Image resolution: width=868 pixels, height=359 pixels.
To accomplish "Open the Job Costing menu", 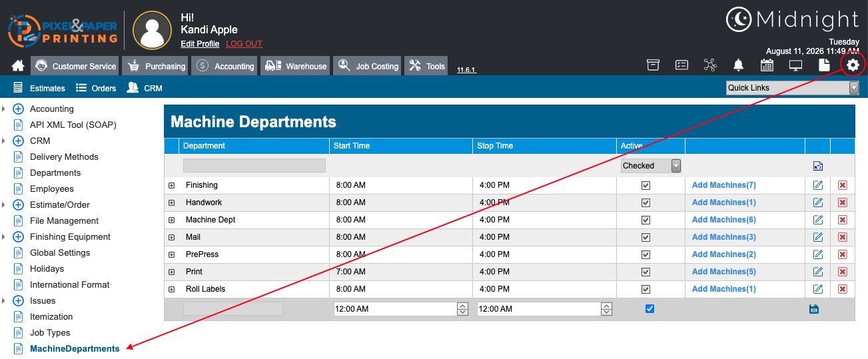I will click(368, 66).
